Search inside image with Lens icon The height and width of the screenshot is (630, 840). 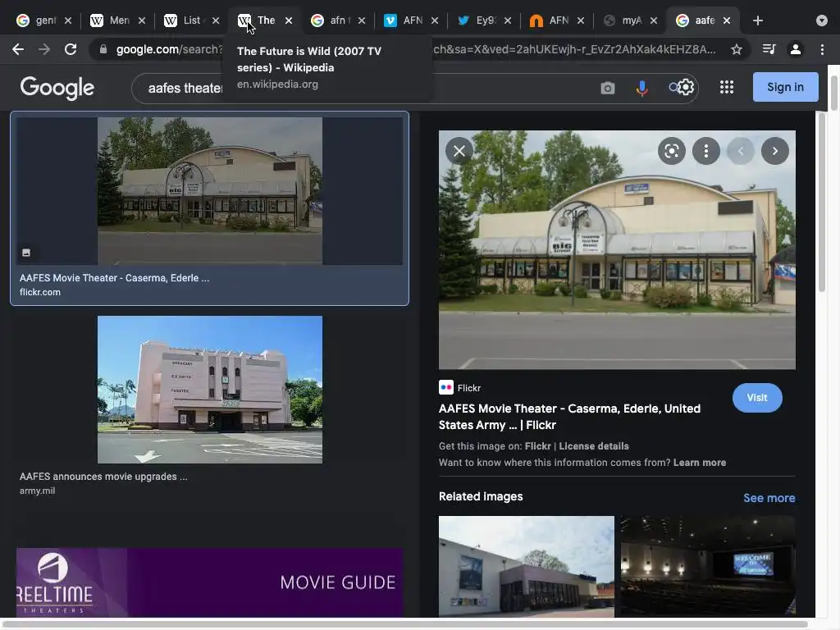(672, 151)
